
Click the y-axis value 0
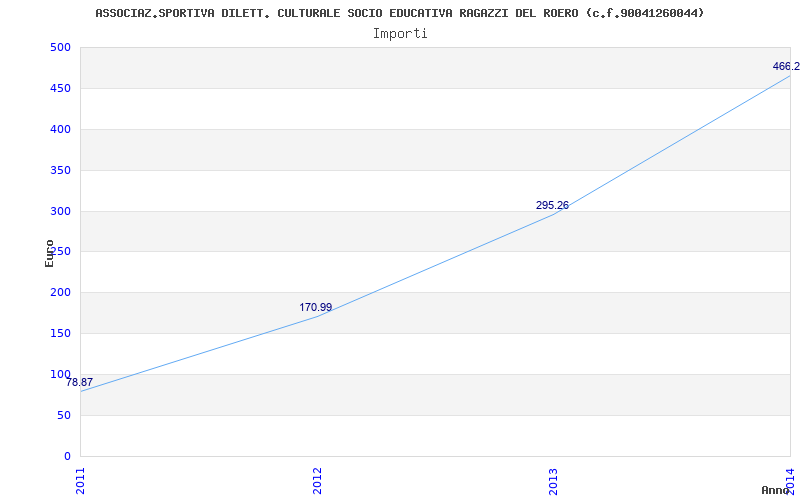(x=67, y=456)
